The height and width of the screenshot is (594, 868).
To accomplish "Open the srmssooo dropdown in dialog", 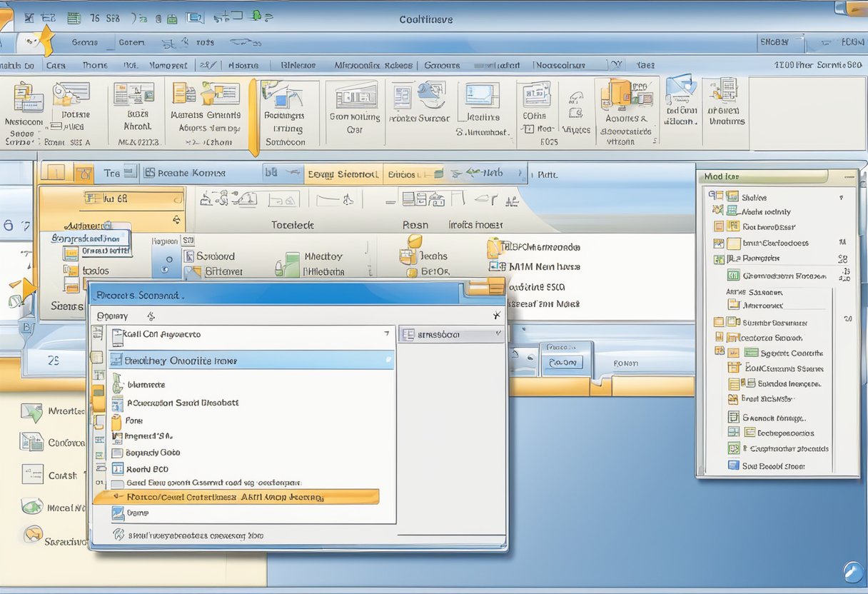I will (498, 334).
